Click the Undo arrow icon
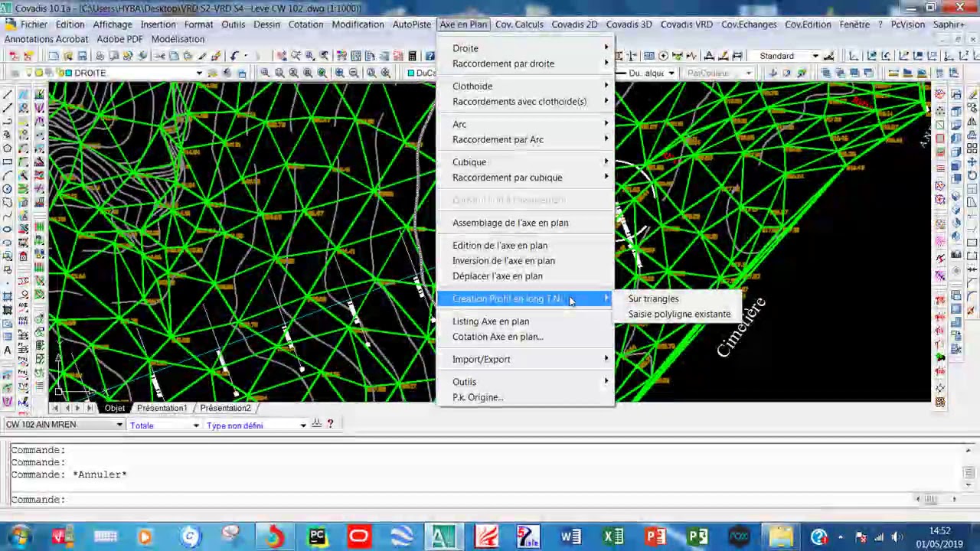The height and width of the screenshot is (551, 980). point(234,56)
